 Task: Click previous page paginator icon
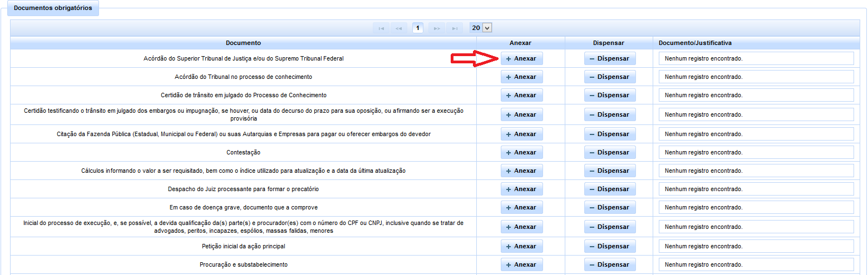coord(399,28)
